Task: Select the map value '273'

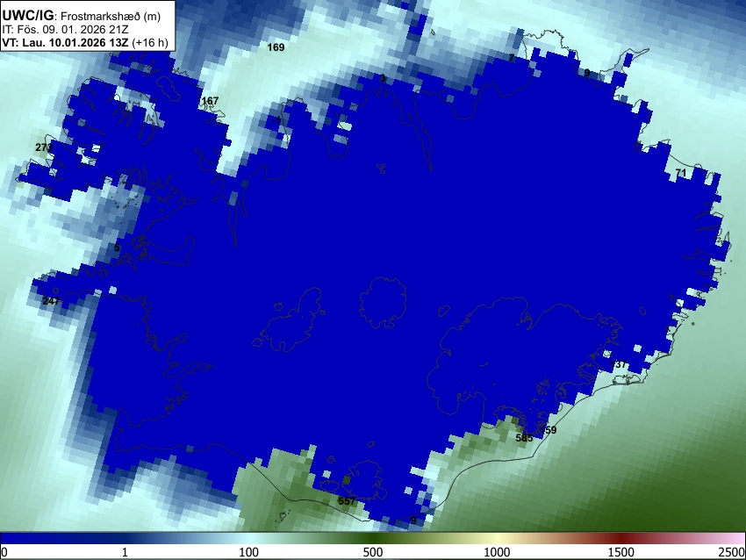Action: (44, 147)
